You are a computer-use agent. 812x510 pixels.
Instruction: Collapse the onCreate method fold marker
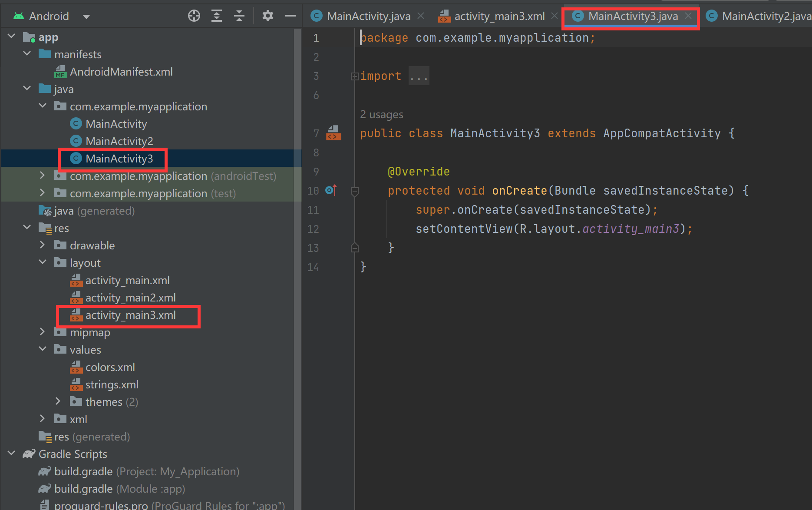coord(355,191)
